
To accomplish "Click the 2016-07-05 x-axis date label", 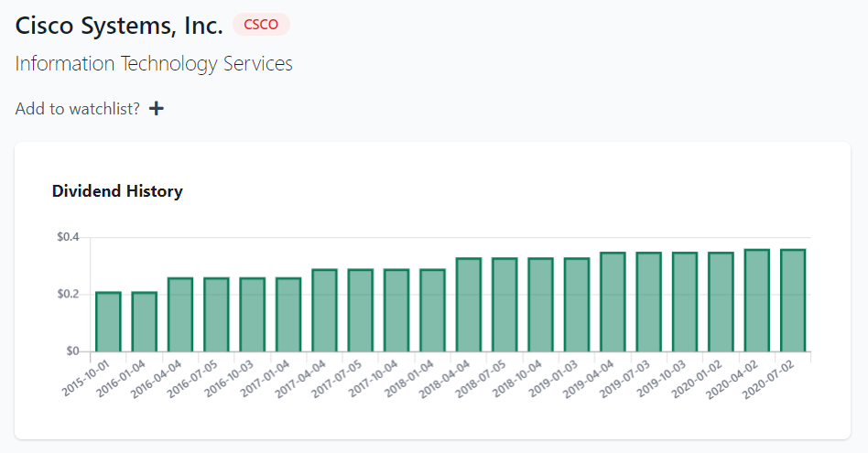I will (193, 378).
